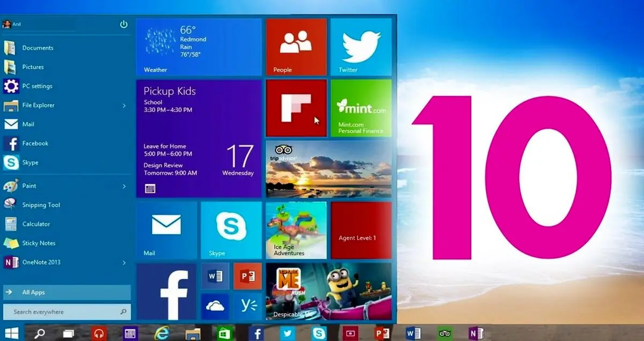Open the Weather live tile

point(199,47)
